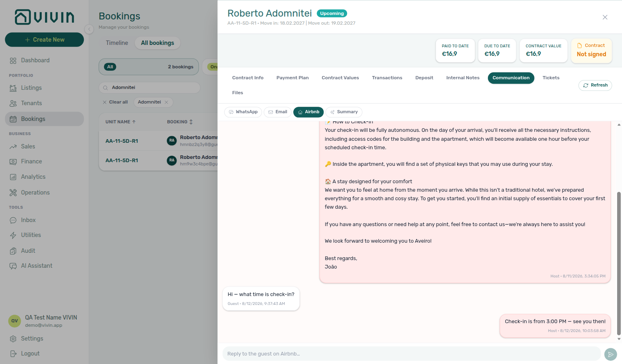Open second AA-11-5D-R1 booking row

point(158,161)
